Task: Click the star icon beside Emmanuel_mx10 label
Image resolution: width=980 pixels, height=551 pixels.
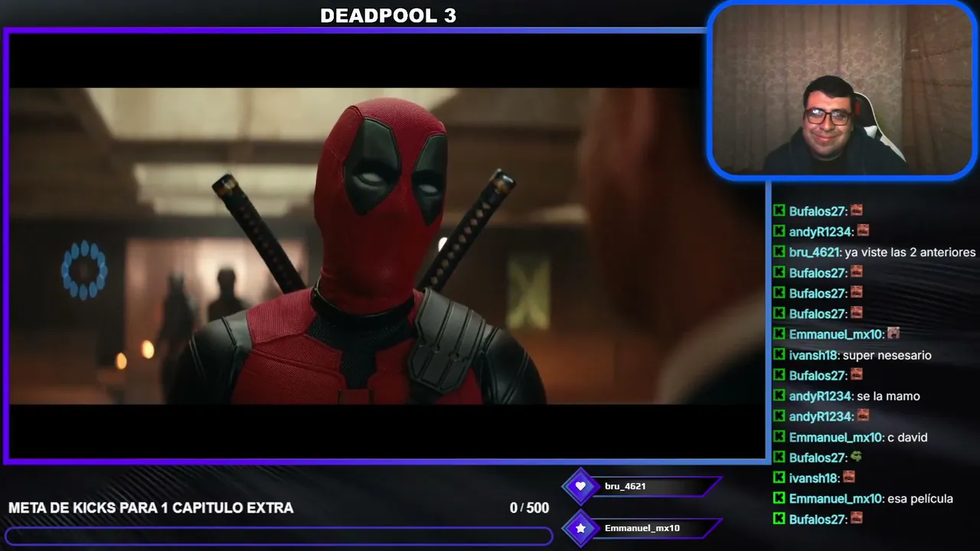Action: click(580, 528)
